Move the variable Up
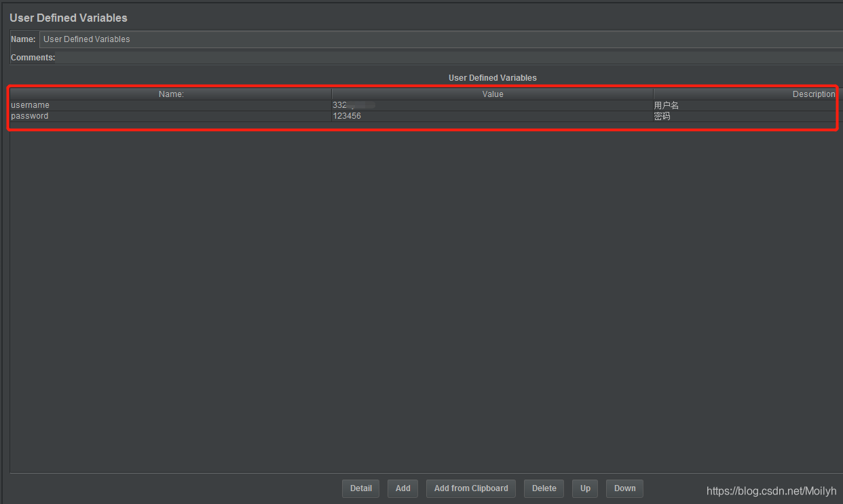The image size is (843, 504). (585, 488)
